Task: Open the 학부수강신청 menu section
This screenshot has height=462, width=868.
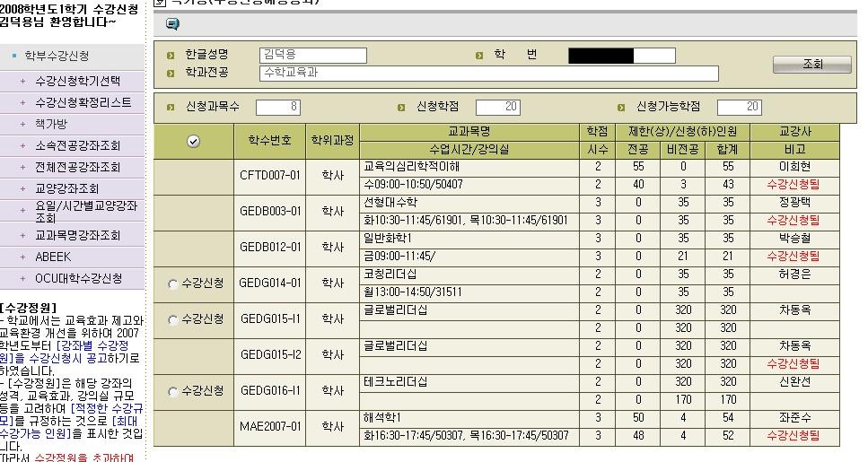Action: (x=57, y=56)
